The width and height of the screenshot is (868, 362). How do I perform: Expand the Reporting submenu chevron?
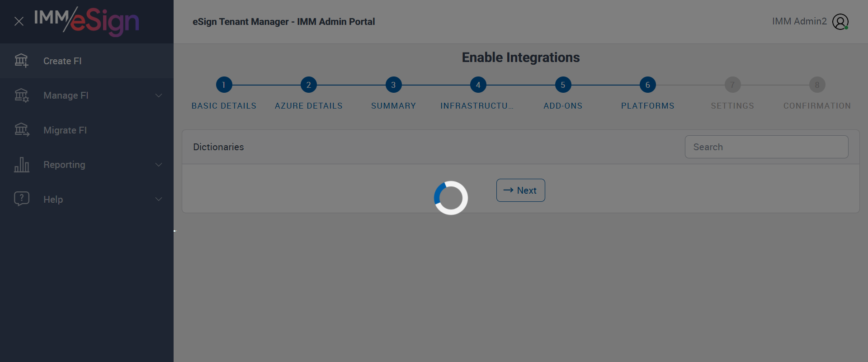pyautogui.click(x=159, y=165)
